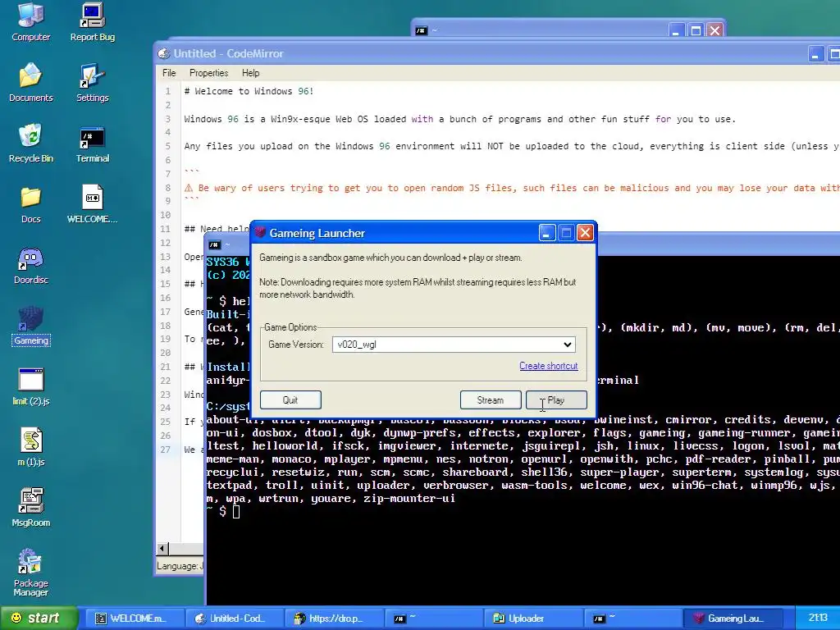The height and width of the screenshot is (630, 840).
Task: Open the Documents desktop icon
Action: pyautogui.click(x=30, y=82)
